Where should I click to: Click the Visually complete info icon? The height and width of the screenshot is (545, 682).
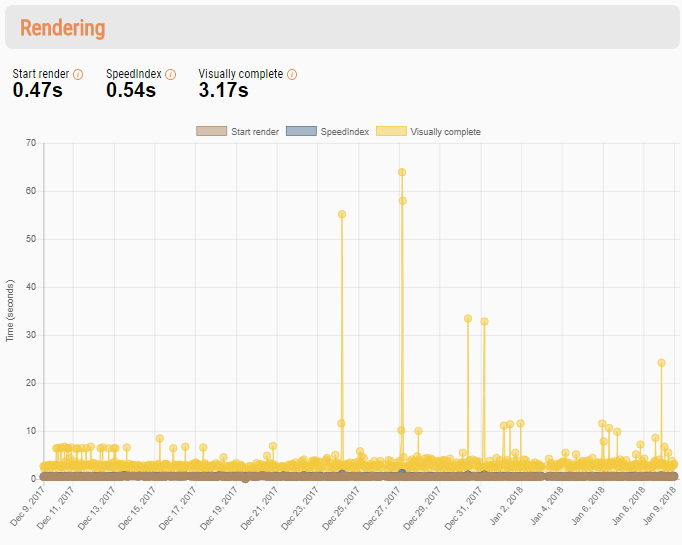[x=292, y=74]
